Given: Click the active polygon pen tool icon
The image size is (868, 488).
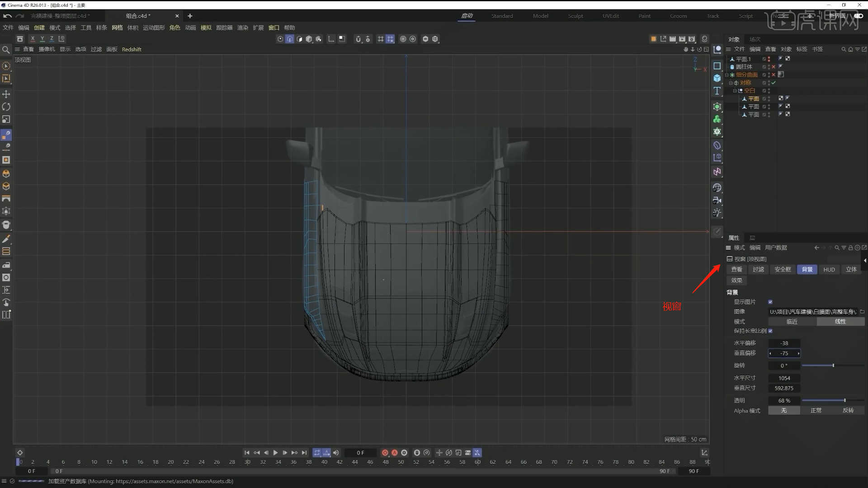Looking at the screenshot, I should point(6,135).
